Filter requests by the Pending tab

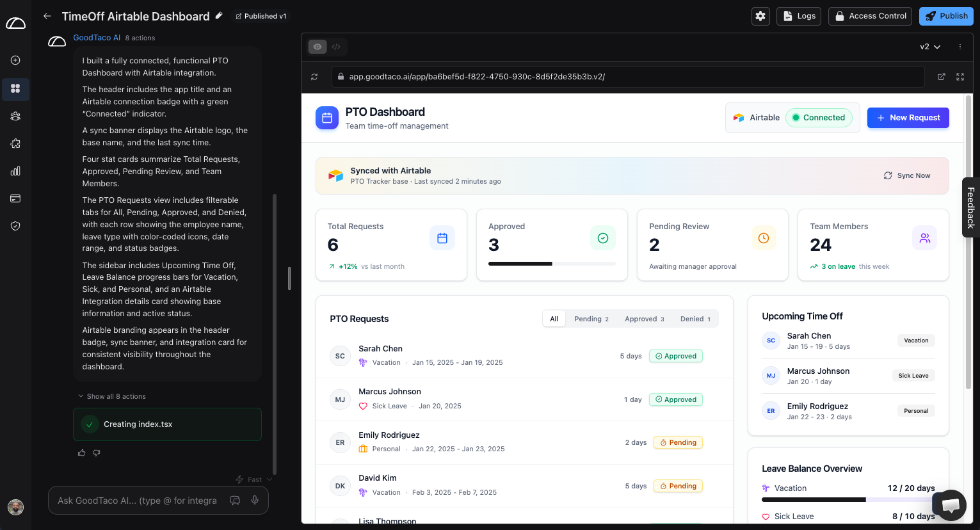point(591,319)
